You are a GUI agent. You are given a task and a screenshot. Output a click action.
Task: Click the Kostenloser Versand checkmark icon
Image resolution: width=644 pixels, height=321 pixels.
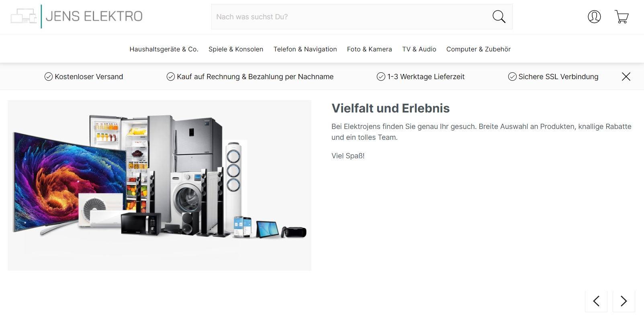click(49, 77)
